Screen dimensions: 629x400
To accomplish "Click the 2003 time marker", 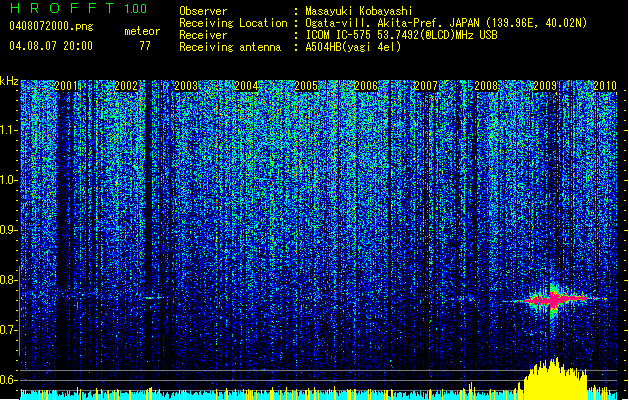I will point(186,86).
